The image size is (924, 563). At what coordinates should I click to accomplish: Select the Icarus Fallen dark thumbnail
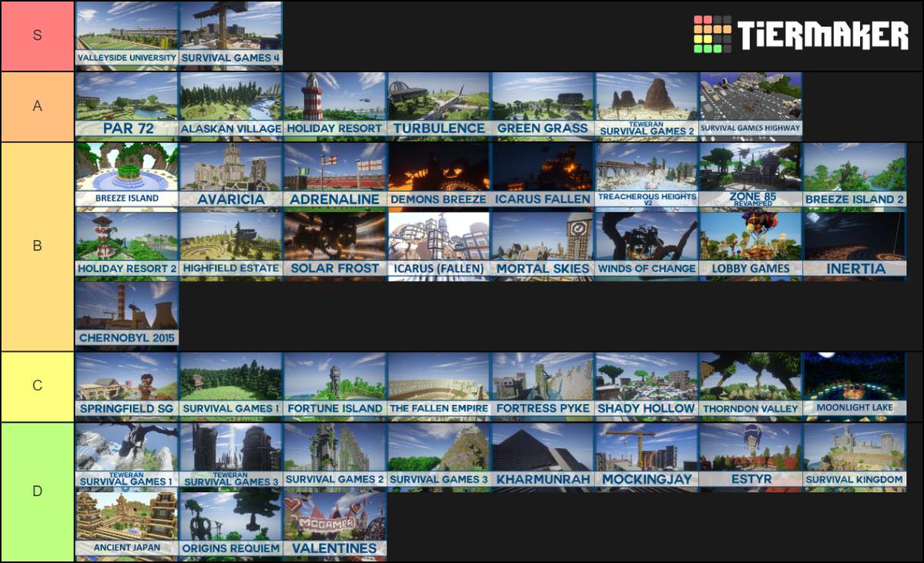pyautogui.click(x=543, y=176)
